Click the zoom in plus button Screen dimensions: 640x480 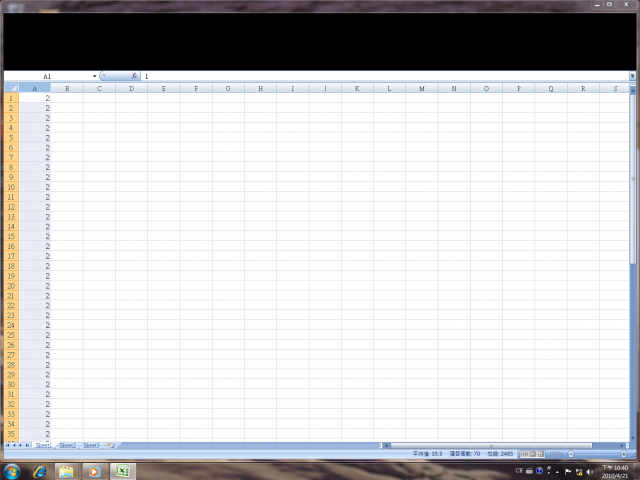[624, 454]
